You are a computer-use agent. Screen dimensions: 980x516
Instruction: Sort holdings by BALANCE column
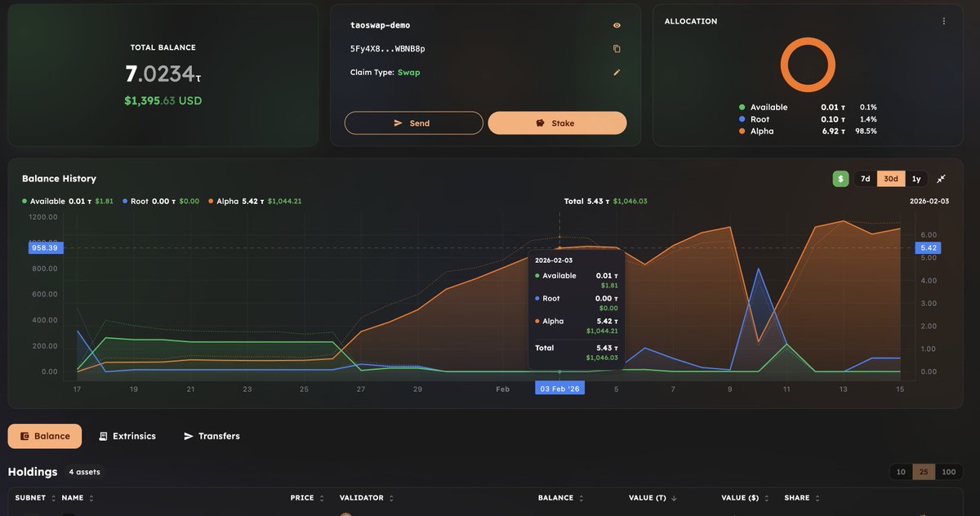pyautogui.click(x=561, y=498)
